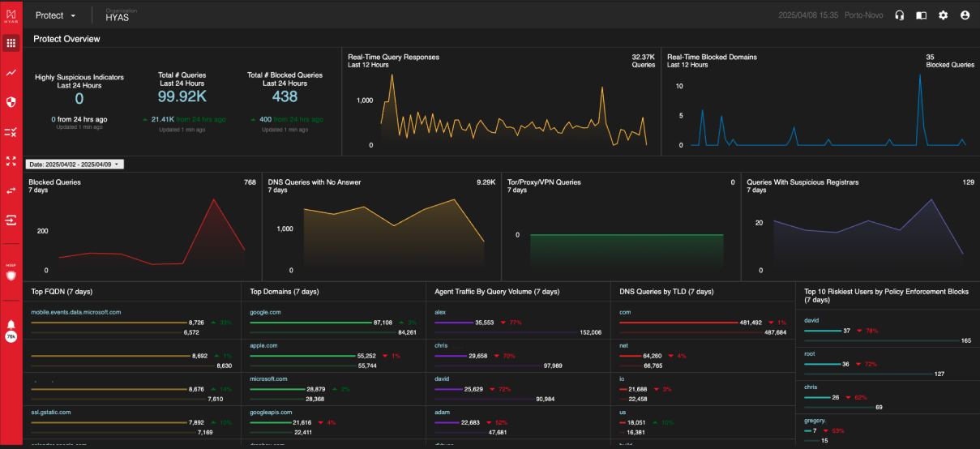
Task: Click the expand arrows icon in sidebar
Action: [11, 160]
